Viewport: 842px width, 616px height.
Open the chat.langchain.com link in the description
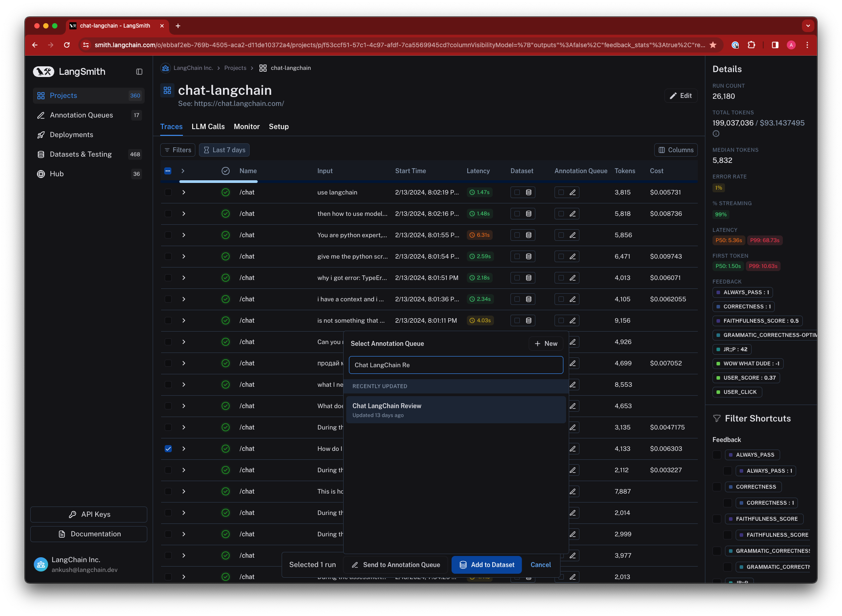tap(239, 104)
